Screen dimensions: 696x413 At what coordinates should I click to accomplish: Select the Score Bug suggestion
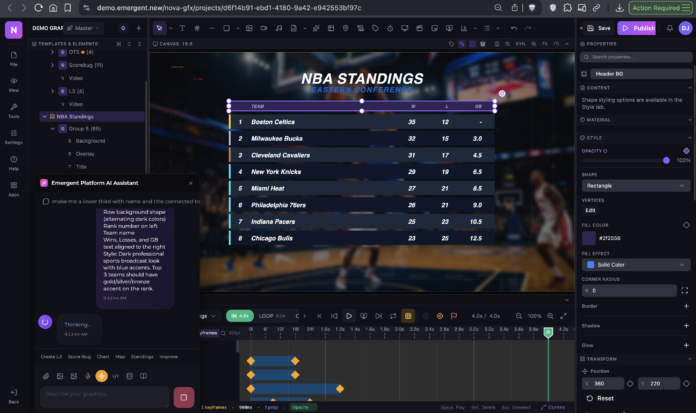coord(79,357)
